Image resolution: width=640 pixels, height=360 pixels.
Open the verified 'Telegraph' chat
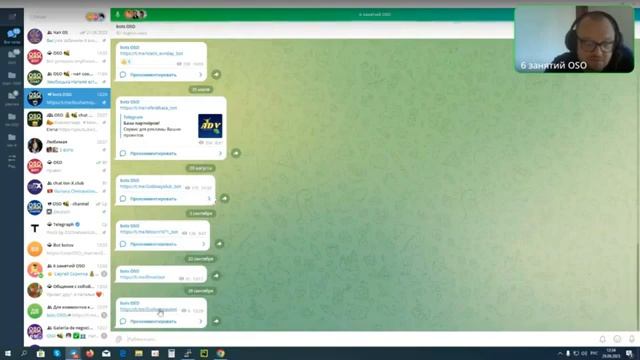pyautogui.click(x=67, y=228)
